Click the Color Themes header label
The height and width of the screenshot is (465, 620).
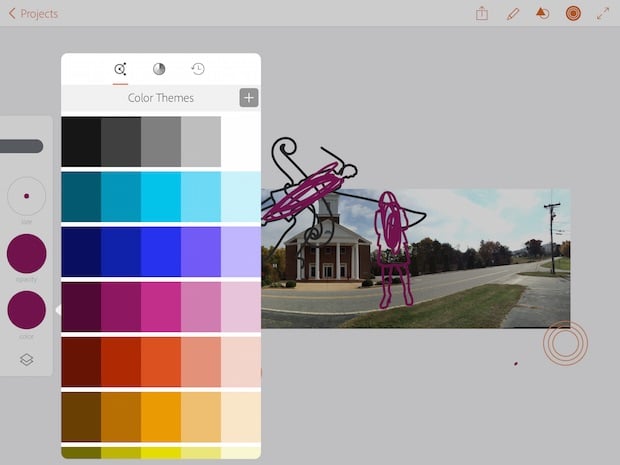(161, 98)
